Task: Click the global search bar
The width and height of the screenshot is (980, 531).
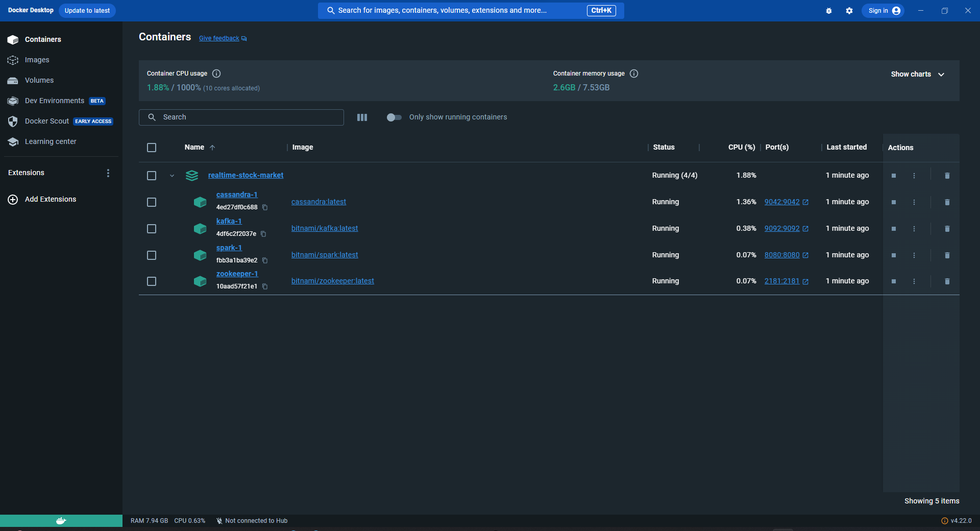Action: 471,11
